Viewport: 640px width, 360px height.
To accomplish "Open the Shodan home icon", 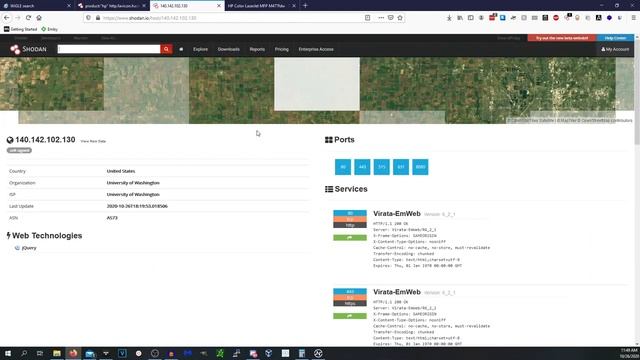I will click(x=181, y=49).
